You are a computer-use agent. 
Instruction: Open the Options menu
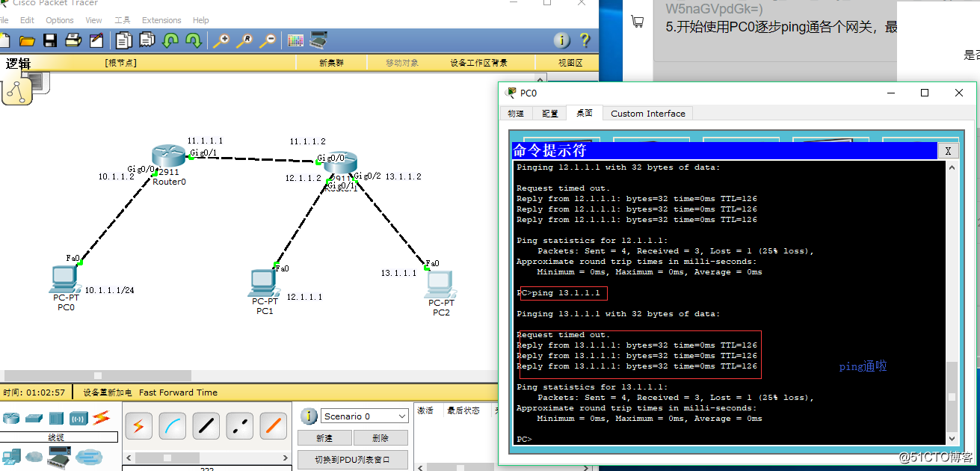point(60,20)
